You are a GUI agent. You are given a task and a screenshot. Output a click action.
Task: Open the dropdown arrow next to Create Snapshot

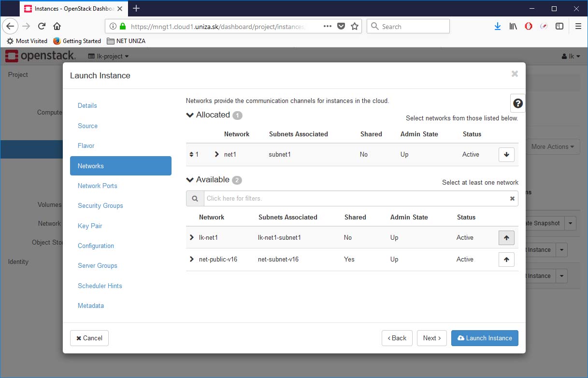pyautogui.click(x=571, y=223)
